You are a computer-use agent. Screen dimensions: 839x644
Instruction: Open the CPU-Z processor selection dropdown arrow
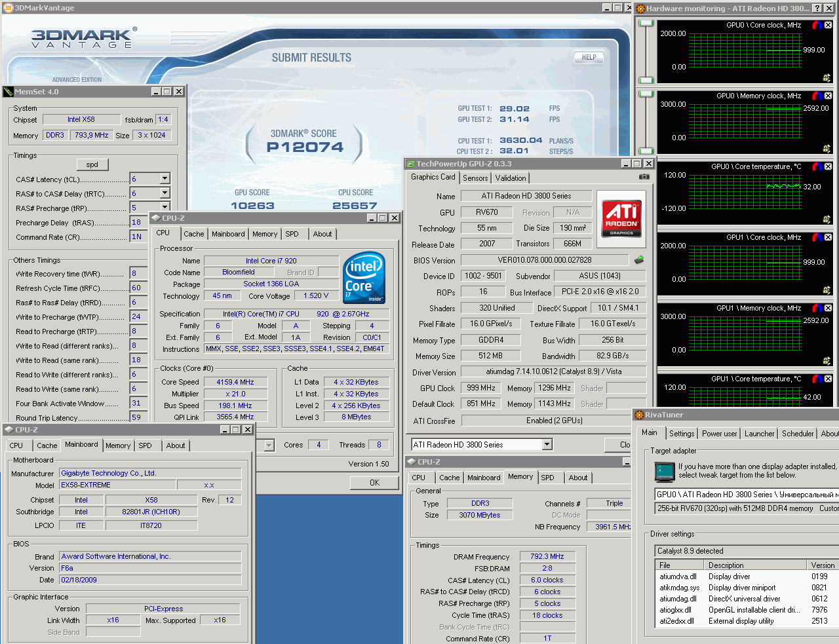point(269,445)
